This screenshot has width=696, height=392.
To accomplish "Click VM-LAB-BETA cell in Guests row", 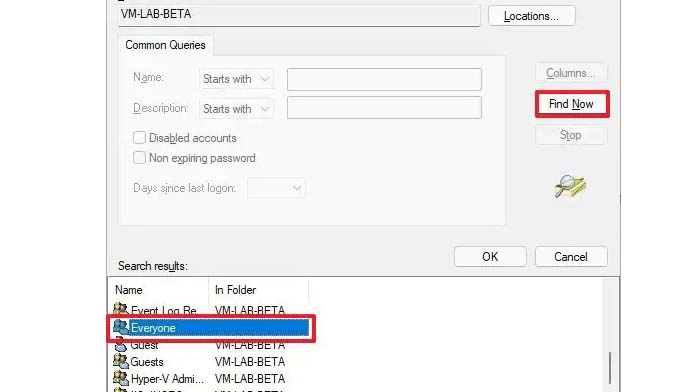I will pos(250,362).
